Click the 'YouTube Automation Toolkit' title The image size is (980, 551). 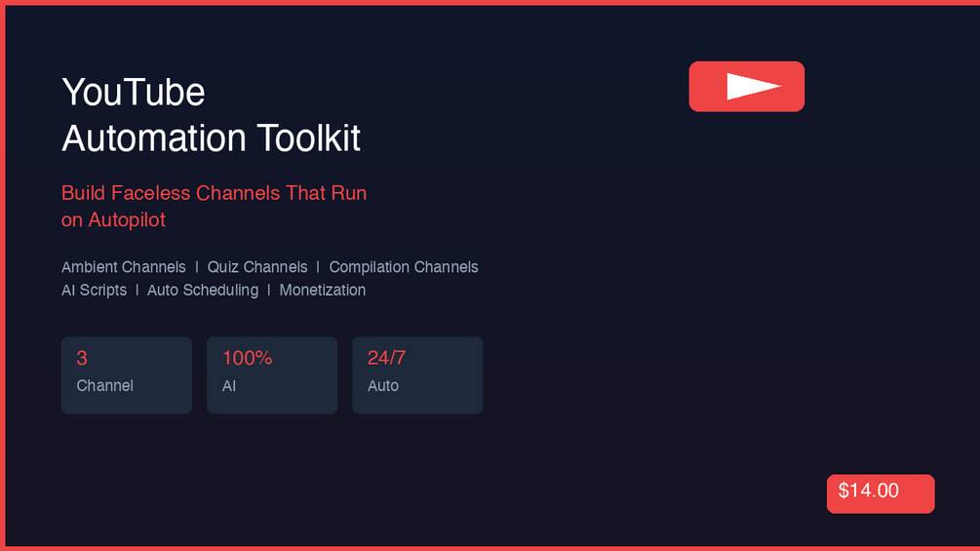[x=212, y=115]
